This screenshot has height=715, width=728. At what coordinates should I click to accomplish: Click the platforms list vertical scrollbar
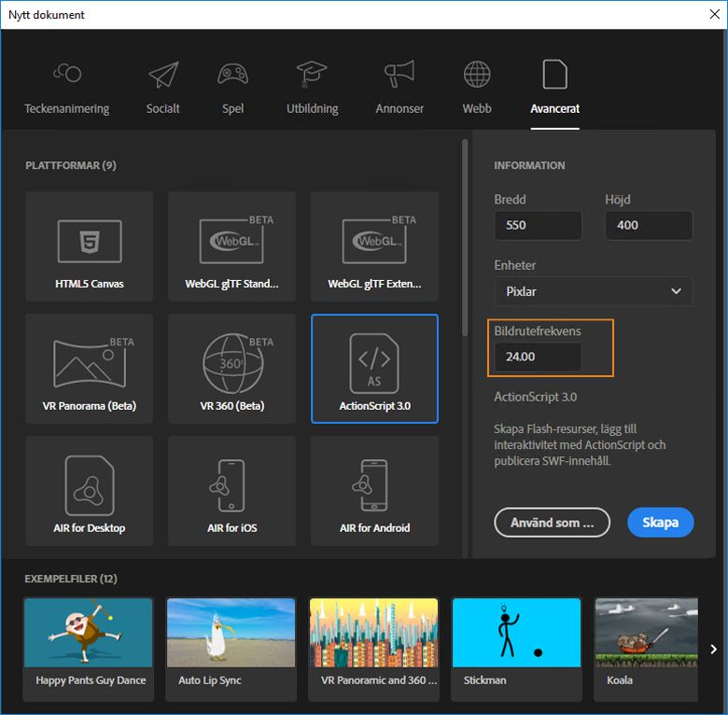(464, 238)
